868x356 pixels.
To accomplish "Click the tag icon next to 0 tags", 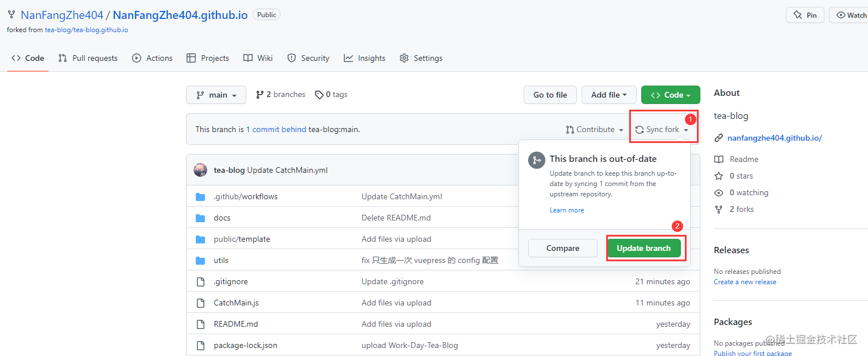I will pyautogui.click(x=319, y=95).
